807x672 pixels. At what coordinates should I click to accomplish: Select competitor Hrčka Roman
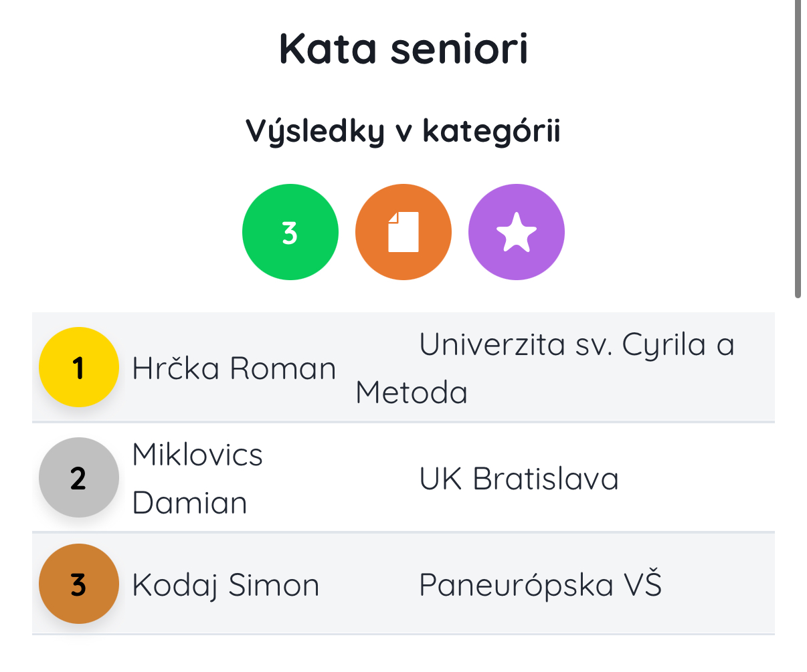234,368
